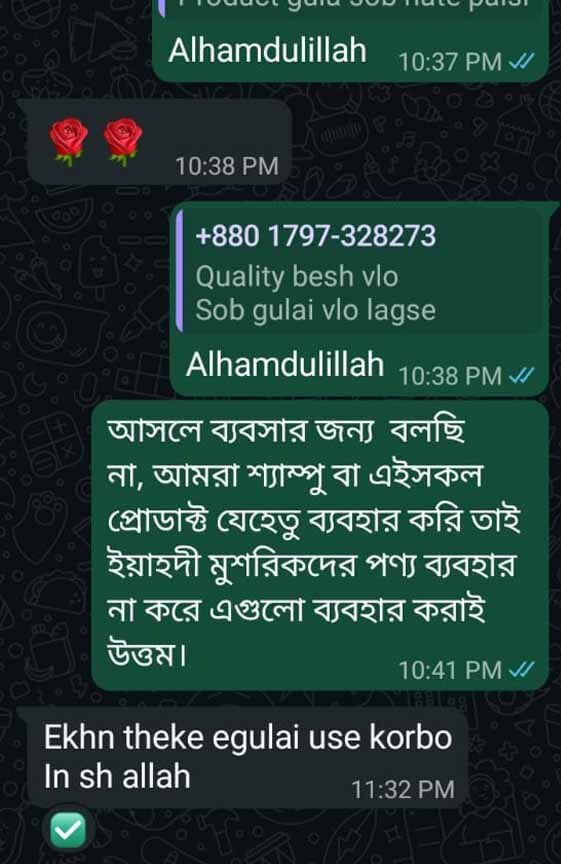The image size is (561, 864).
Task: Select the rose emoji message bubble
Action: point(154,142)
